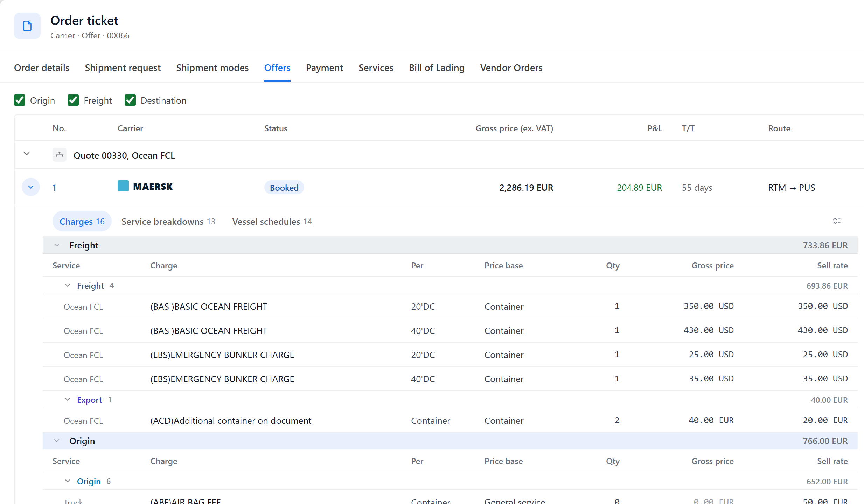Select the 20'DC Emergency Bunker Charge row

tap(450, 355)
